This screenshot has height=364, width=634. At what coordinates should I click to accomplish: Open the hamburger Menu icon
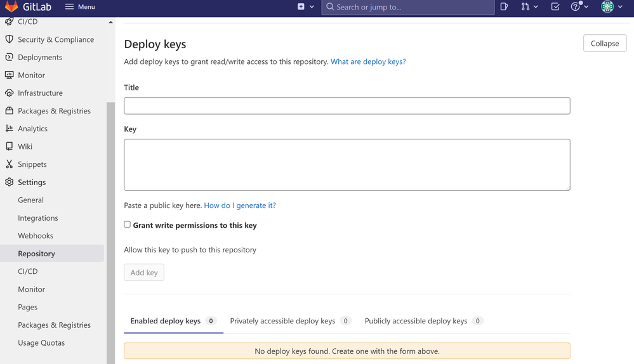69,7
